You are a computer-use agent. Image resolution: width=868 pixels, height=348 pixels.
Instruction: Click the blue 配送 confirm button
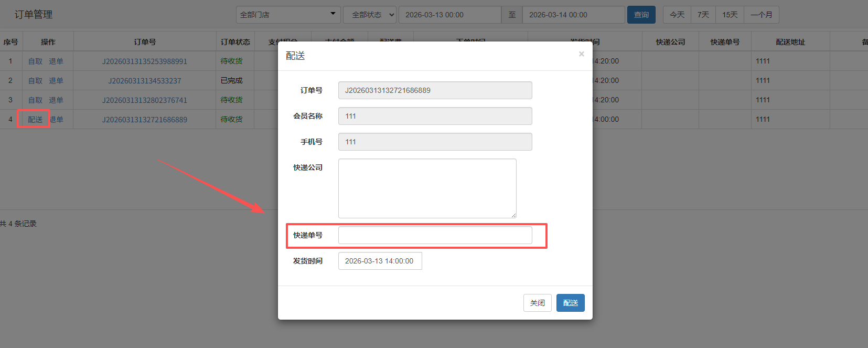pos(570,303)
